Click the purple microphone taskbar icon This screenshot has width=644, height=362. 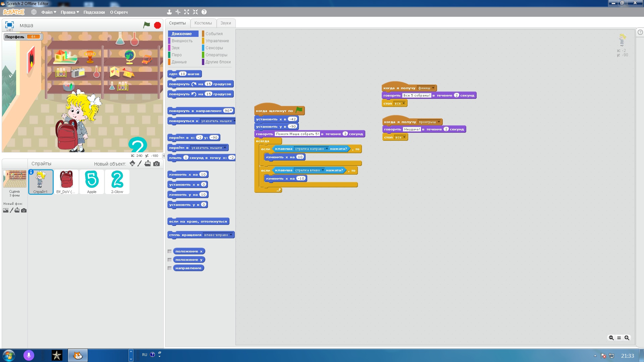(29, 355)
